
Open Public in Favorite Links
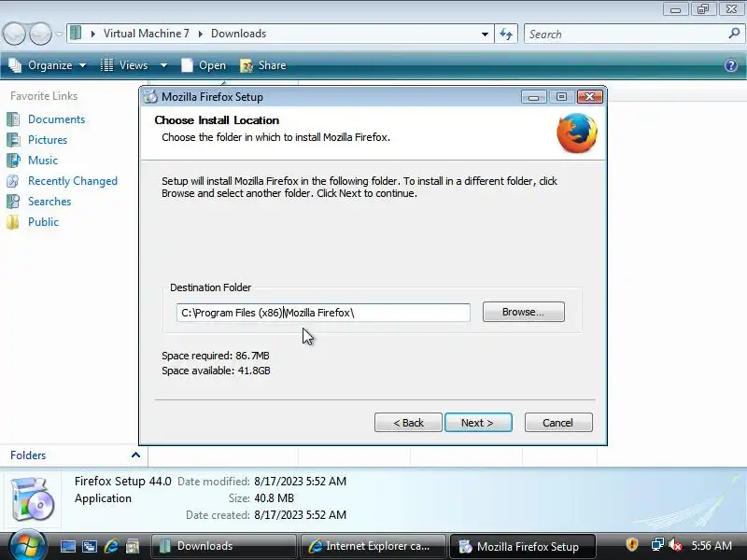coord(43,222)
